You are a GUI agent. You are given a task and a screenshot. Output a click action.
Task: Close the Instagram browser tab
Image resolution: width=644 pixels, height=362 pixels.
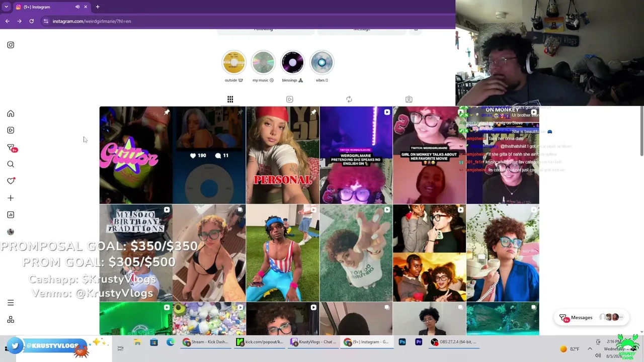tap(86, 7)
